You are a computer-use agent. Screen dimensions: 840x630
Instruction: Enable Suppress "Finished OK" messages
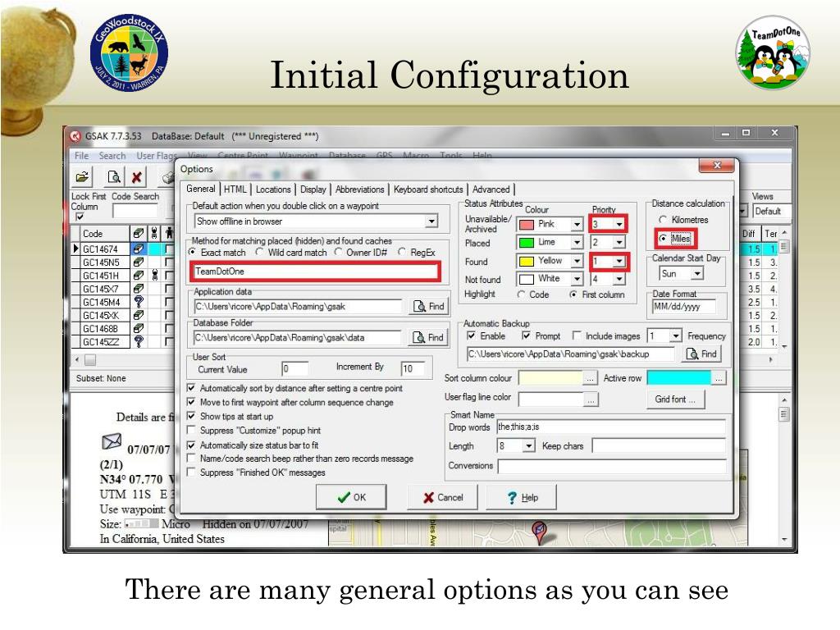coord(191,472)
